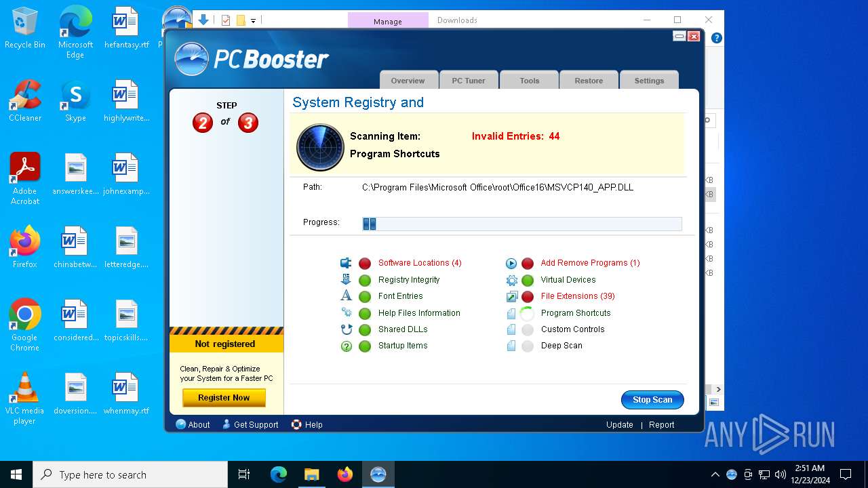Click Software Locations (4) result
The image size is (868, 488).
pyautogui.click(x=420, y=263)
